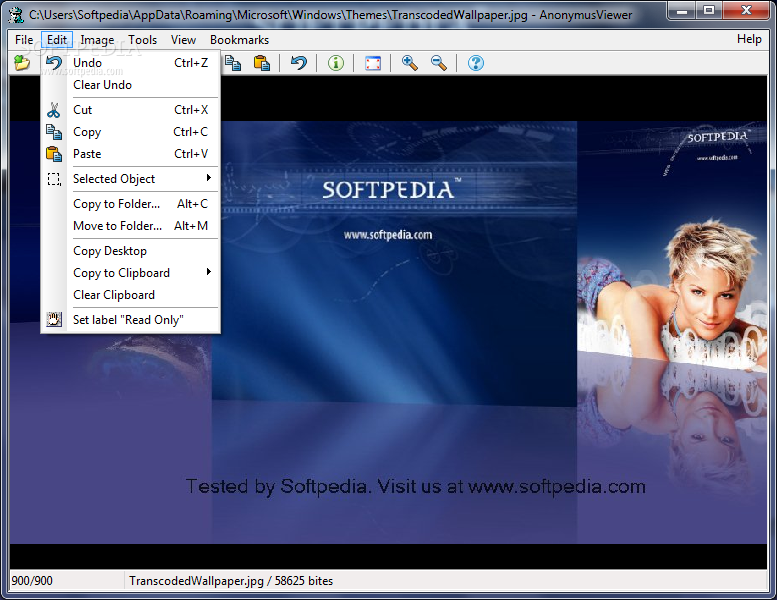Minimize the AnonymusViewer window

[x=682, y=10]
